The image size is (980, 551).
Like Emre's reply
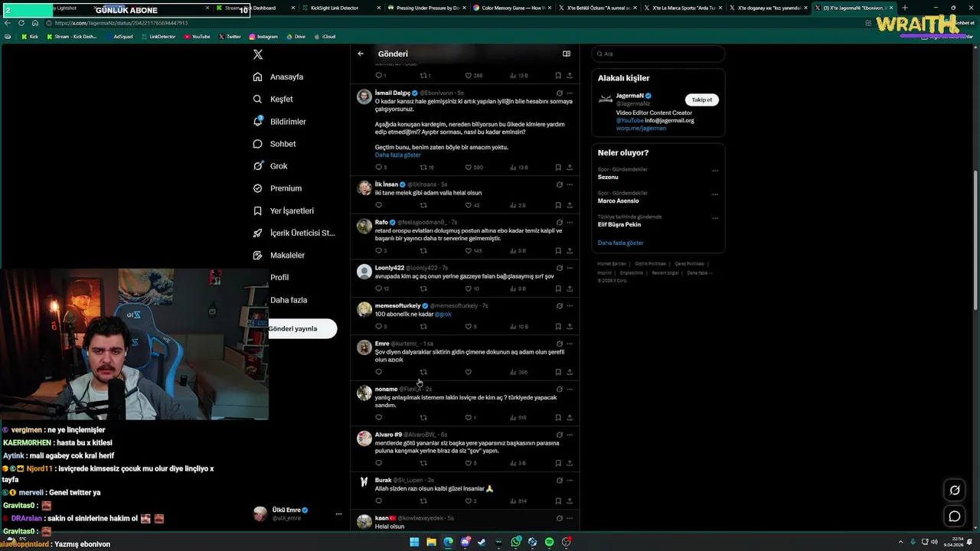pyautogui.click(x=469, y=372)
